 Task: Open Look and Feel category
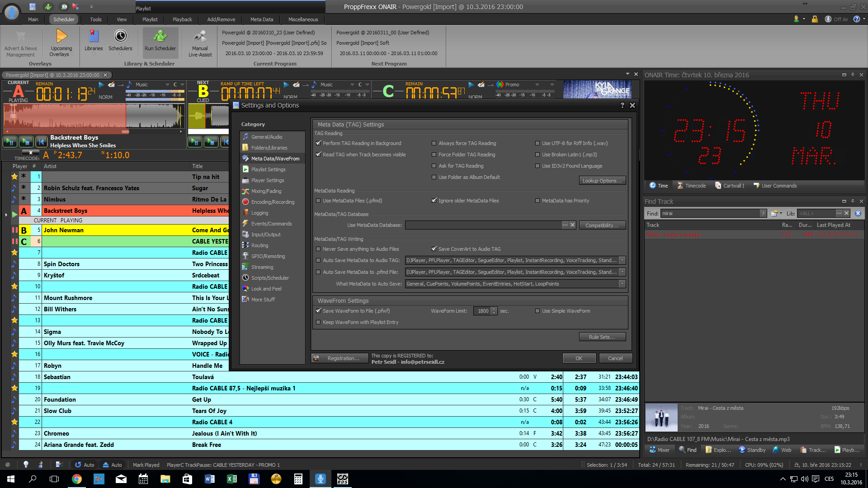(x=266, y=289)
